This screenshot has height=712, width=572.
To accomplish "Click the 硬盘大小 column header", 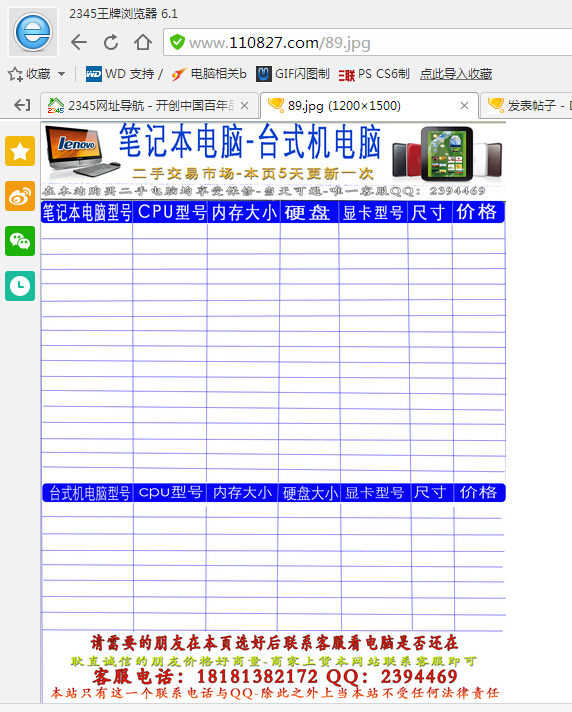I will [310, 493].
